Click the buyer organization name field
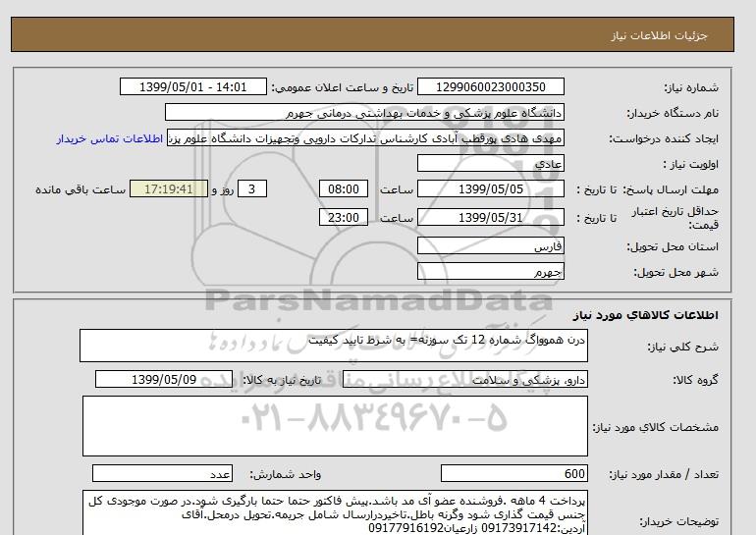 [364, 112]
